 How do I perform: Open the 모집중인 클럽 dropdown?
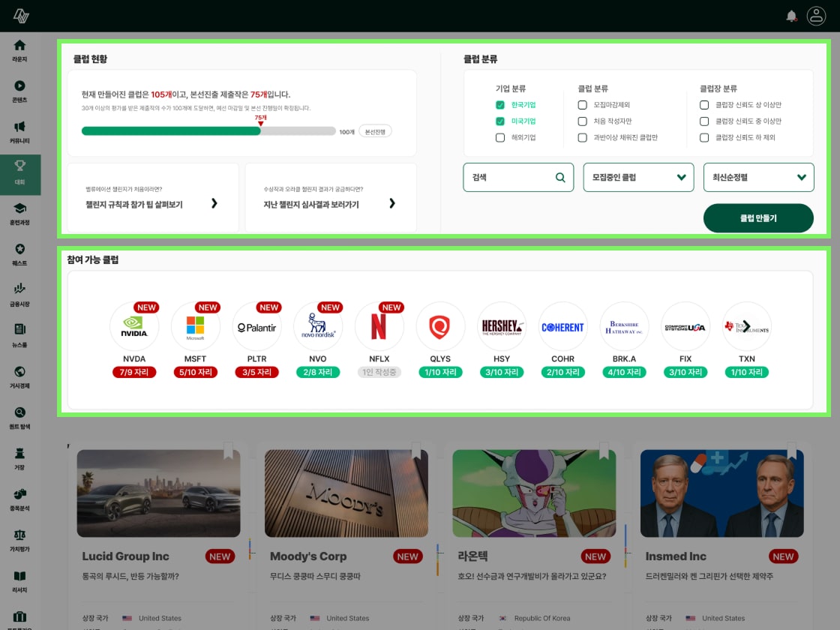(x=638, y=177)
